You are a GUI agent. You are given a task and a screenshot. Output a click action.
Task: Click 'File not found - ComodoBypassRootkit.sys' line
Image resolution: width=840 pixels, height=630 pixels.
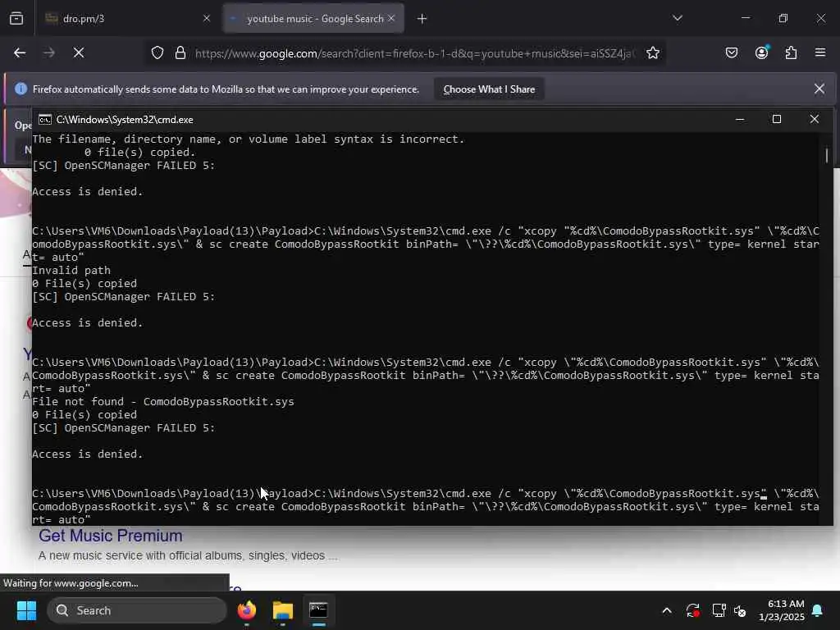point(163,402)
